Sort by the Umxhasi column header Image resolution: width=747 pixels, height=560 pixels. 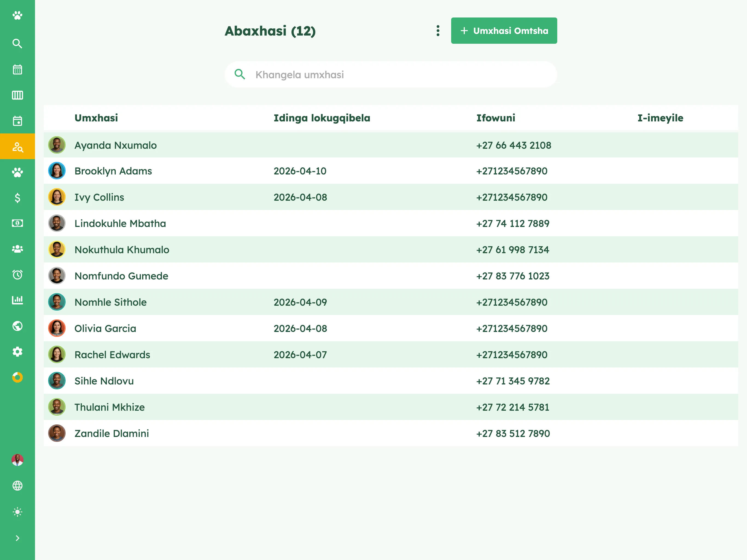pyautogui.click(x=96, y=118)
